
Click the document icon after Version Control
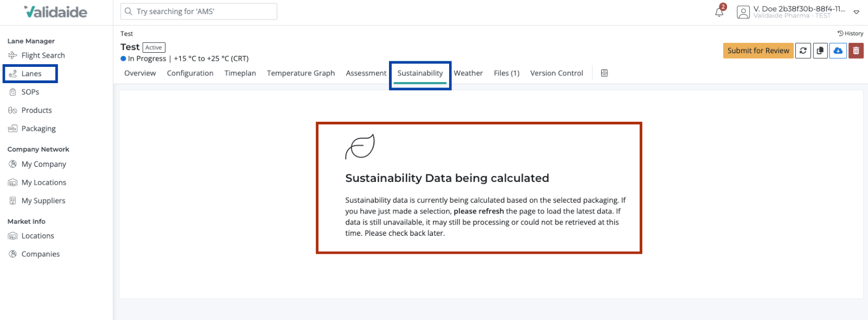click(604, 73)
